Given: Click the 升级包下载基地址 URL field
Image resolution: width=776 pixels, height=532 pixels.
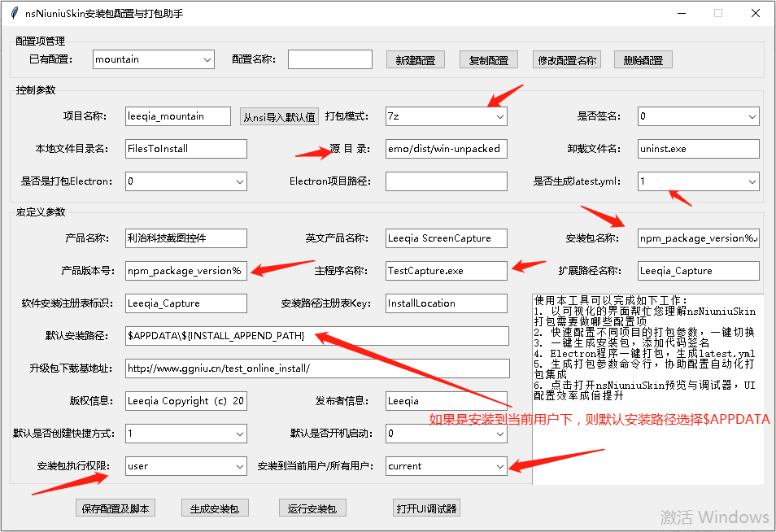Looking at the screenshot, I should coord(317,368).
